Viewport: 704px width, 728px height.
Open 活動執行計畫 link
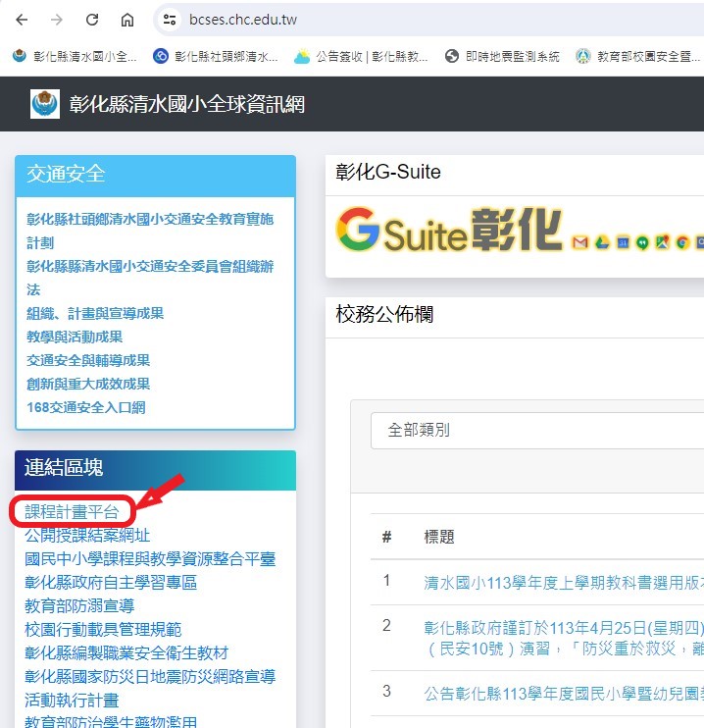pyautogui.click(x=72, y=701)
